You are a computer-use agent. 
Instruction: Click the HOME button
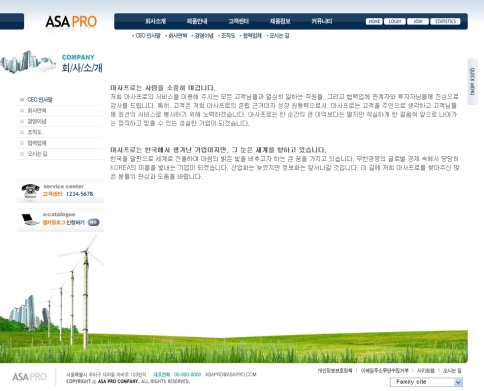[374, 21]
